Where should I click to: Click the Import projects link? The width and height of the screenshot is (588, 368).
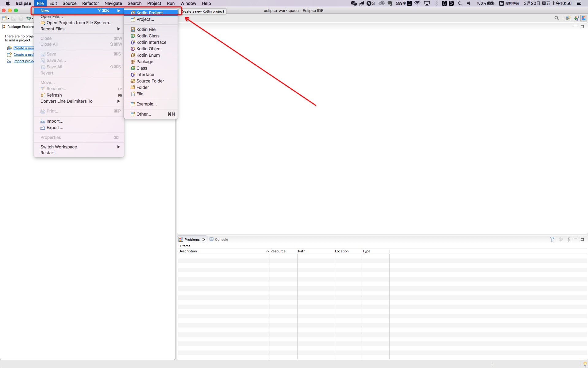click(x=24, y=61)
